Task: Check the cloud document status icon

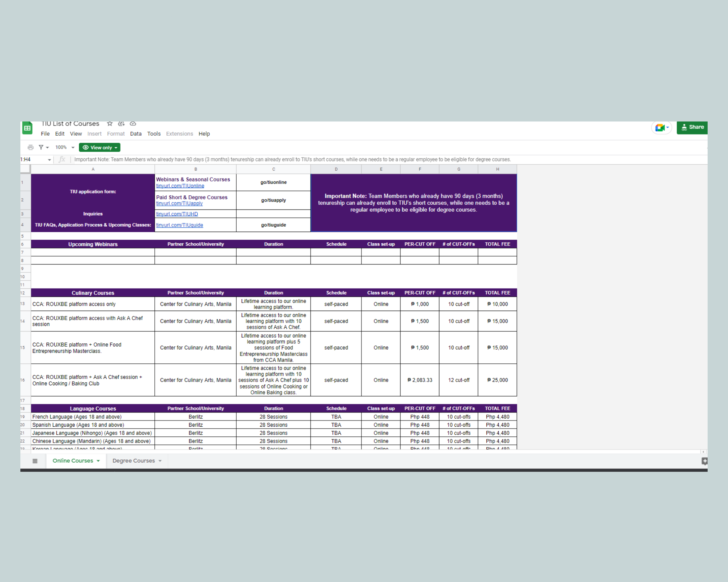Action: (133, 124)
